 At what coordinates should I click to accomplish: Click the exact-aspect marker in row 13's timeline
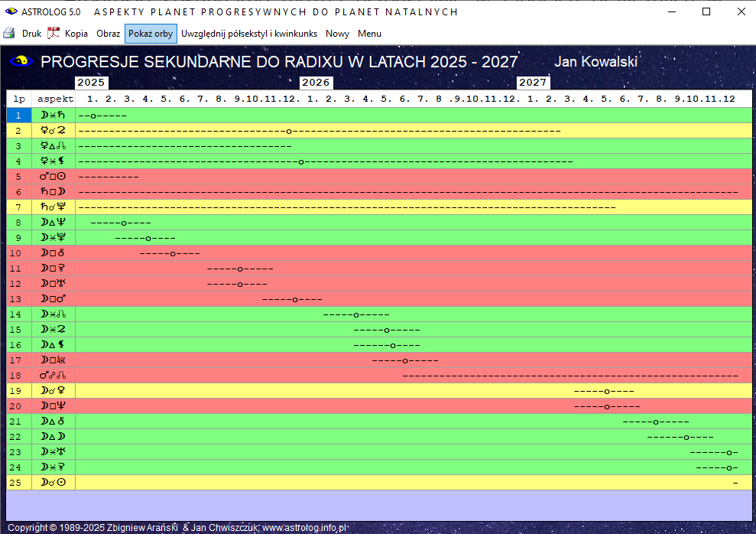pos(295,299)
